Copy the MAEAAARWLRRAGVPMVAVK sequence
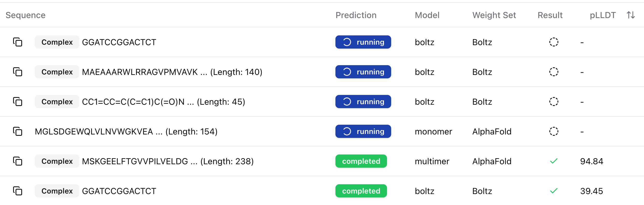The height and width of the screenshot is (205, 644). 18,72
